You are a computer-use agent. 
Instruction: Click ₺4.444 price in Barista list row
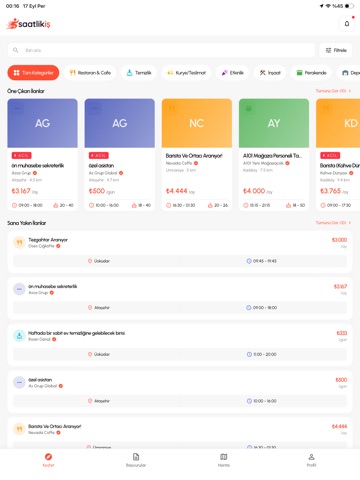pos(339,426)
